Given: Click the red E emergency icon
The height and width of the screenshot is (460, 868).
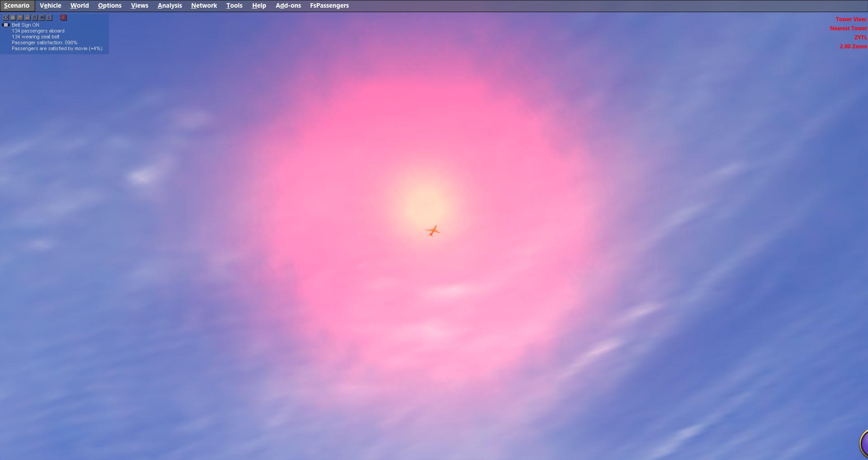Looking at the screenshot, I should click(x=63, y=18).
